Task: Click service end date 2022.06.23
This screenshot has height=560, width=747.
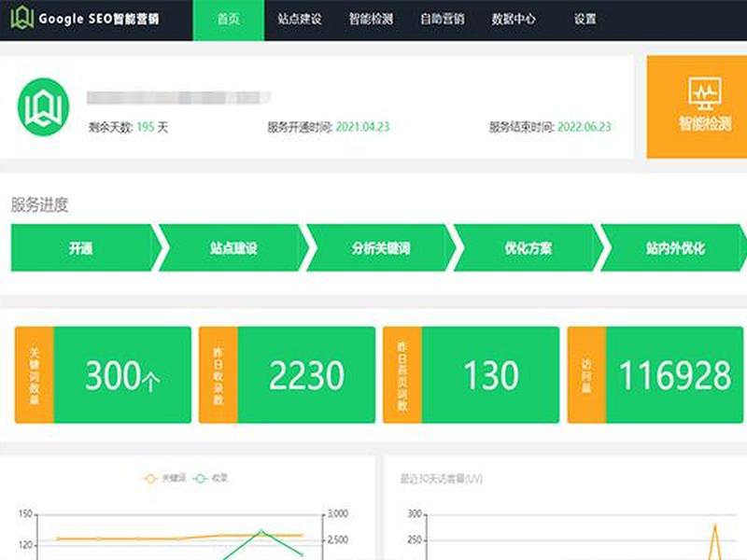Action: click(x=585, y=127)
